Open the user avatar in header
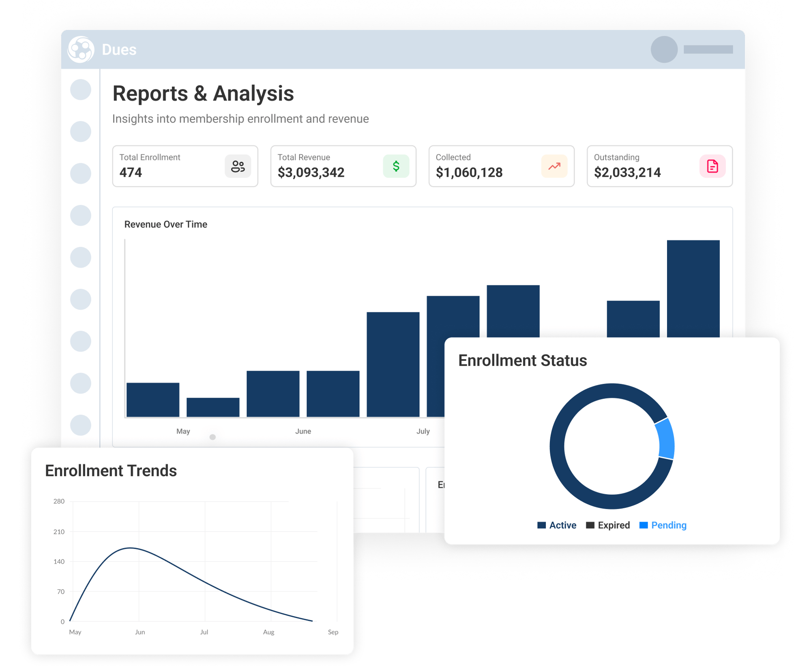Image resolution: width=811 pixels, height=672 pixels. (664, 49)
